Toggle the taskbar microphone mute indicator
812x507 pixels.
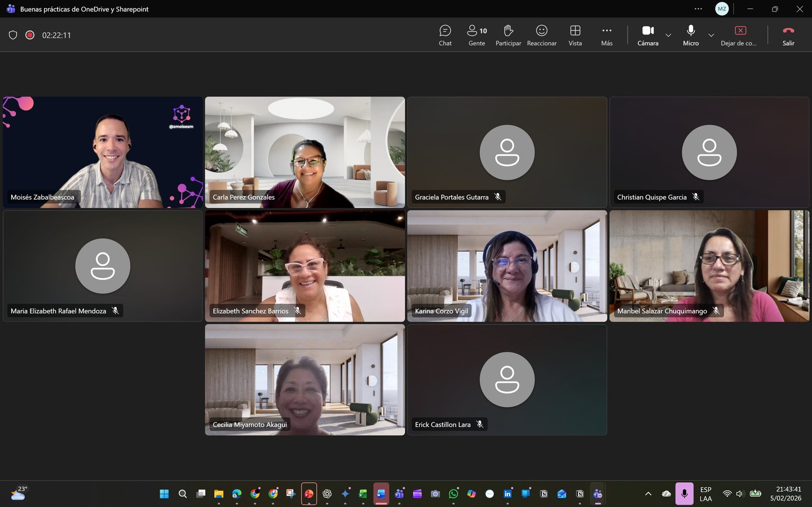(685, 494)
